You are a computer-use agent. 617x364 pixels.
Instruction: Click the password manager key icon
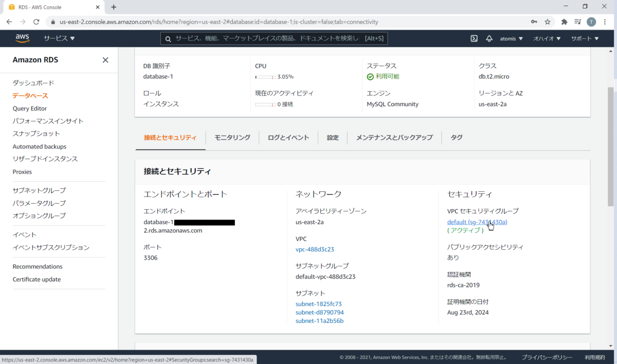pos(534,22)
